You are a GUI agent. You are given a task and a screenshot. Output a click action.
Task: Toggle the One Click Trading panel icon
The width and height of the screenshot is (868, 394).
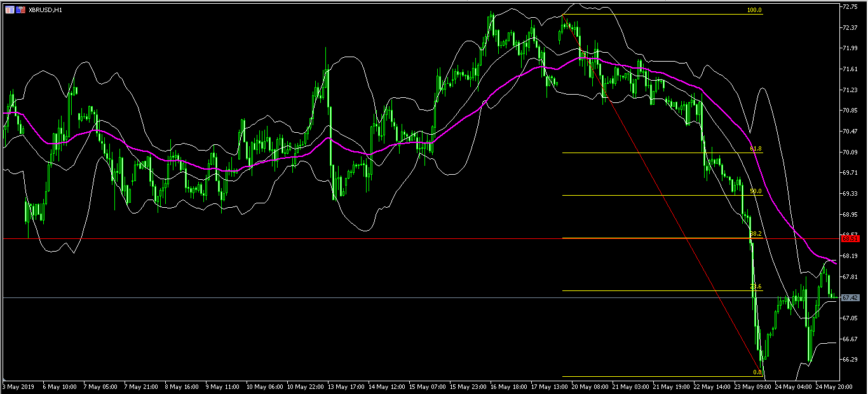21,10
